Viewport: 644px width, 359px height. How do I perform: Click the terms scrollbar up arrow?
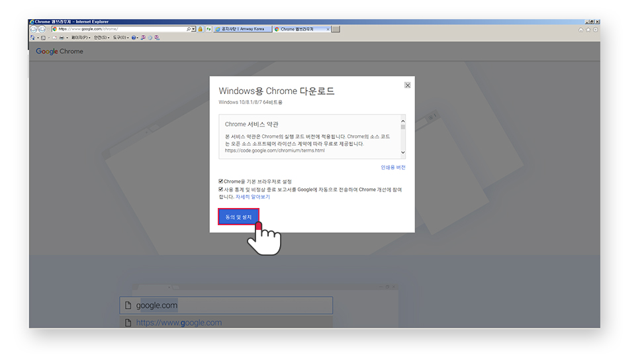[403, 121]
